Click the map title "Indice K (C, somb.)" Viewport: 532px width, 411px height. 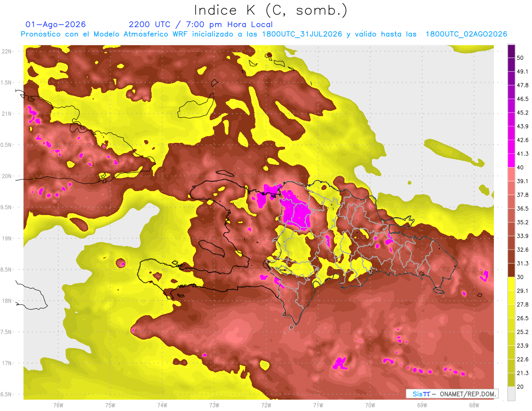click(271, 10)
